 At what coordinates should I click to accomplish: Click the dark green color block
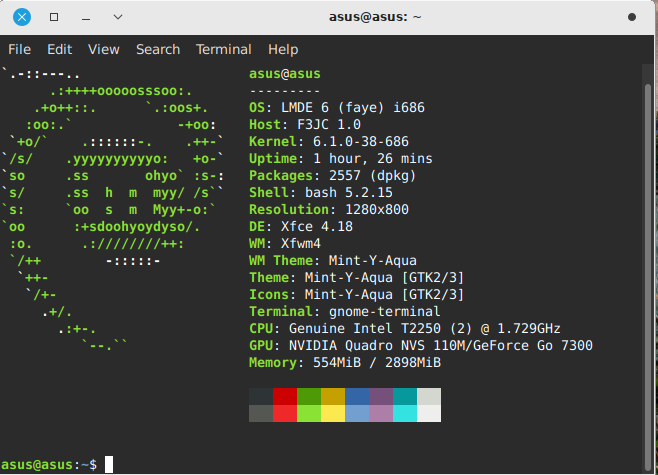point(309,397)
